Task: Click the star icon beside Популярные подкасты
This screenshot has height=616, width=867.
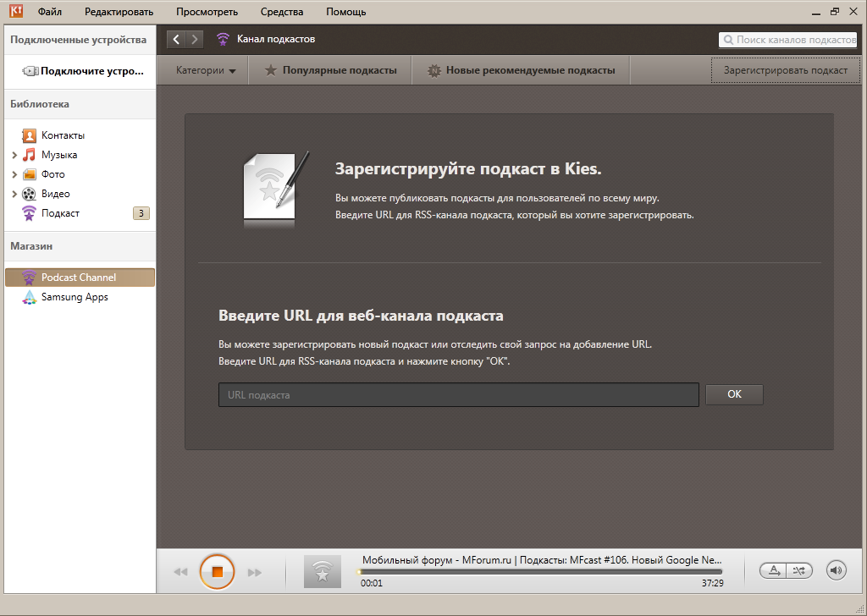Action: click(270, 70)
